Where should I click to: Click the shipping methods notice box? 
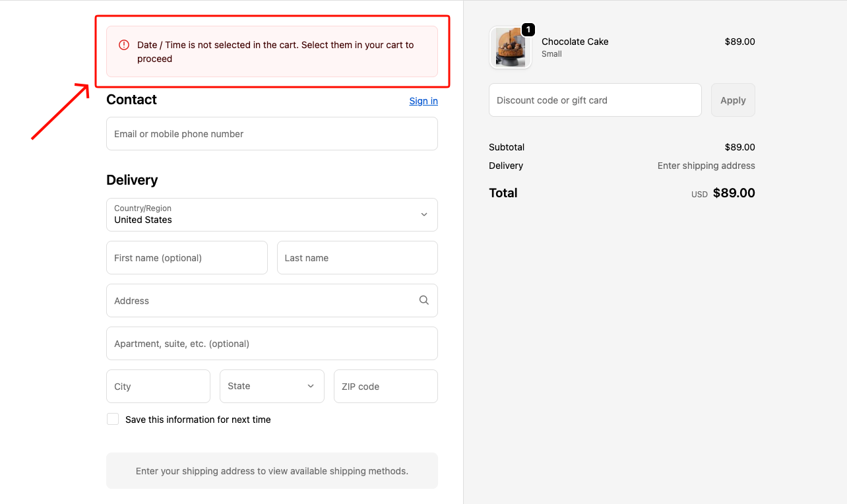click(x=272, y=470)
